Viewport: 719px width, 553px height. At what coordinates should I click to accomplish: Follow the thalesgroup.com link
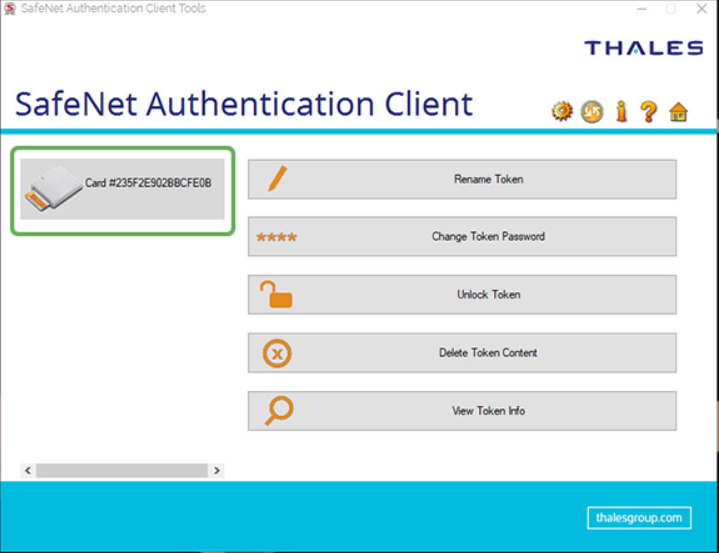pyautogui.click(x=639, y=518)
